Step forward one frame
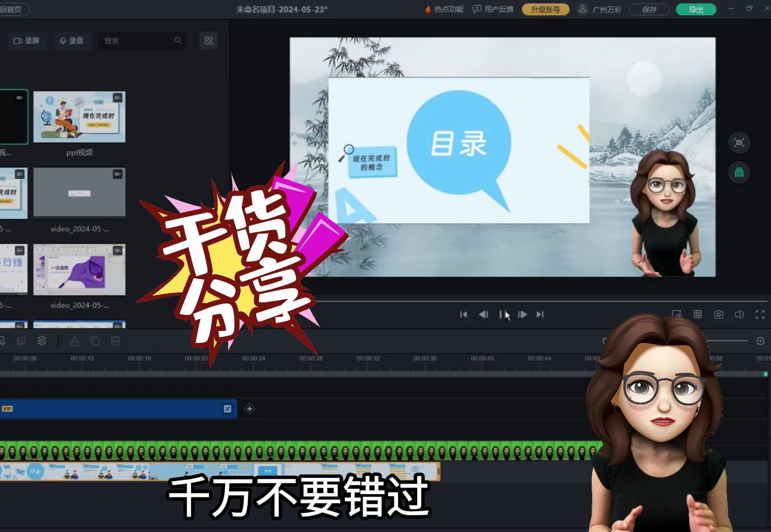 522,314
